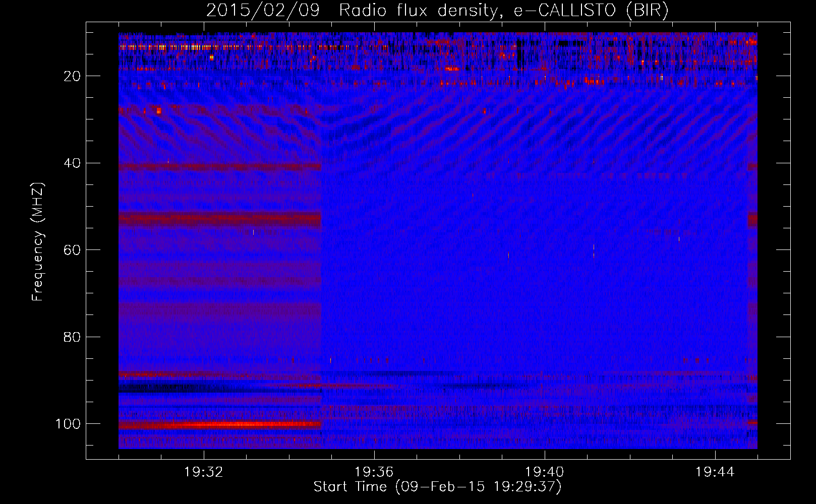Click the 19:36 time tick label

(374, 472)
